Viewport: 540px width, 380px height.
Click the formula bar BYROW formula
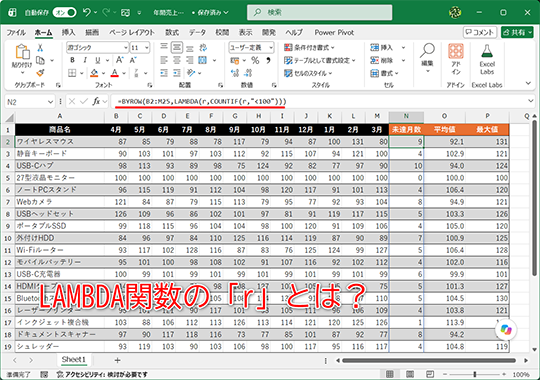[x=202, y=102]
